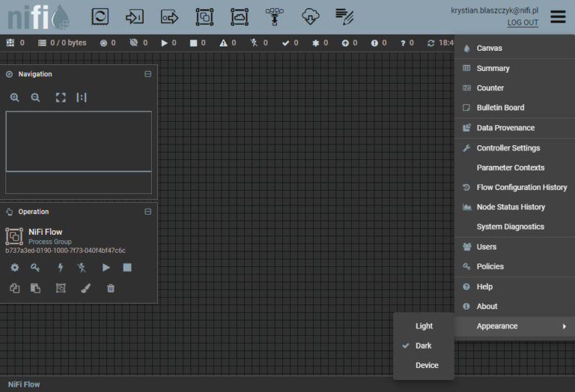
Task: Click NiFi Flow breadcrumb at bottom
Action: coord(24,385)
